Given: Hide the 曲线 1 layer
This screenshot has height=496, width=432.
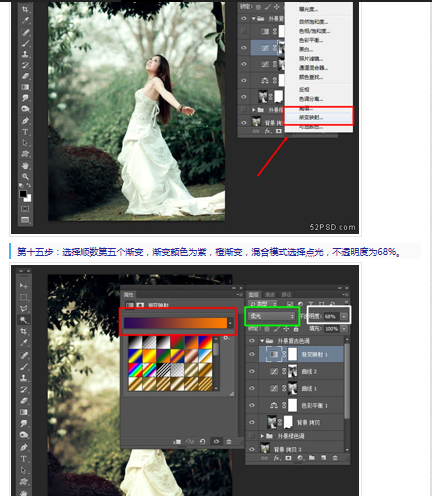Looking at the screenshot, I should point(252,388).
